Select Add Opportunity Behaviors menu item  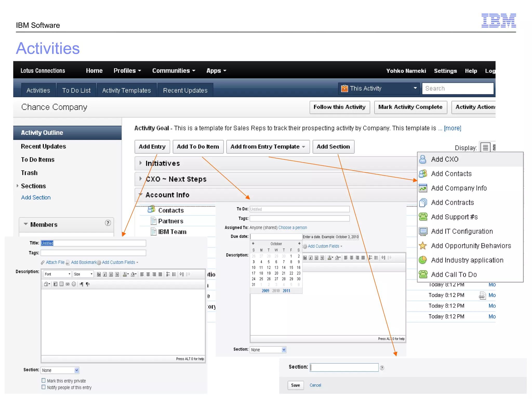click(x=470, y=246)
